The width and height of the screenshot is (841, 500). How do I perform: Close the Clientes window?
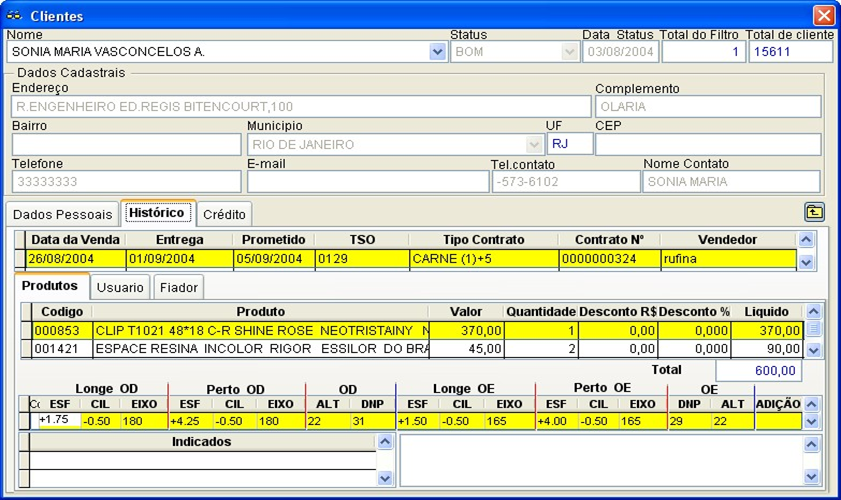(x=823, y=16)
